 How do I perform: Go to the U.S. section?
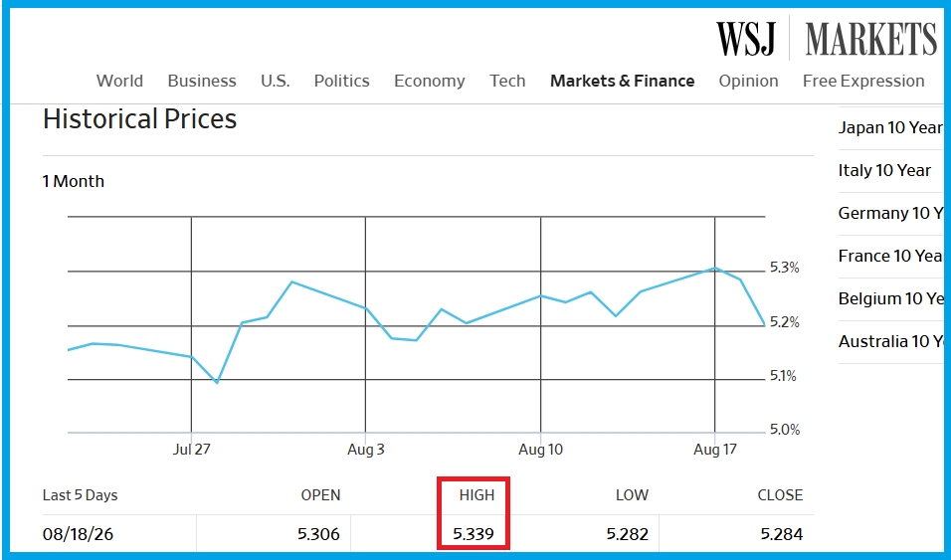point(276,81)
